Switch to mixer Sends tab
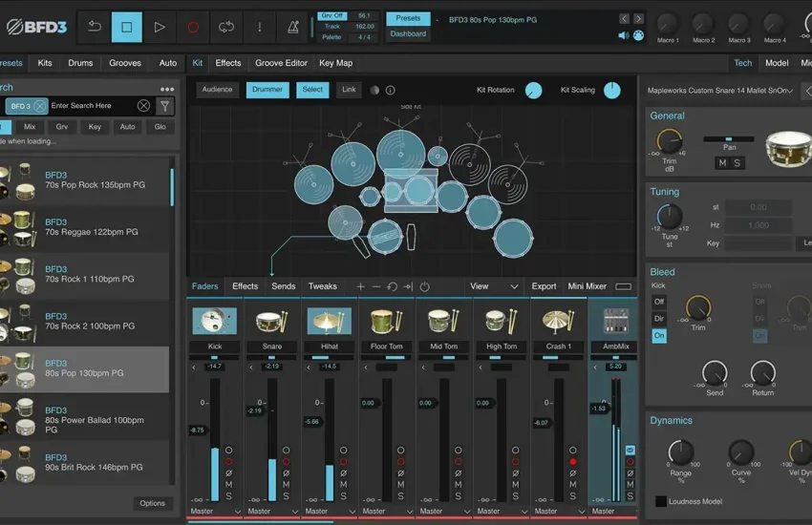This screenshot has width=812, height=525. 284,286
